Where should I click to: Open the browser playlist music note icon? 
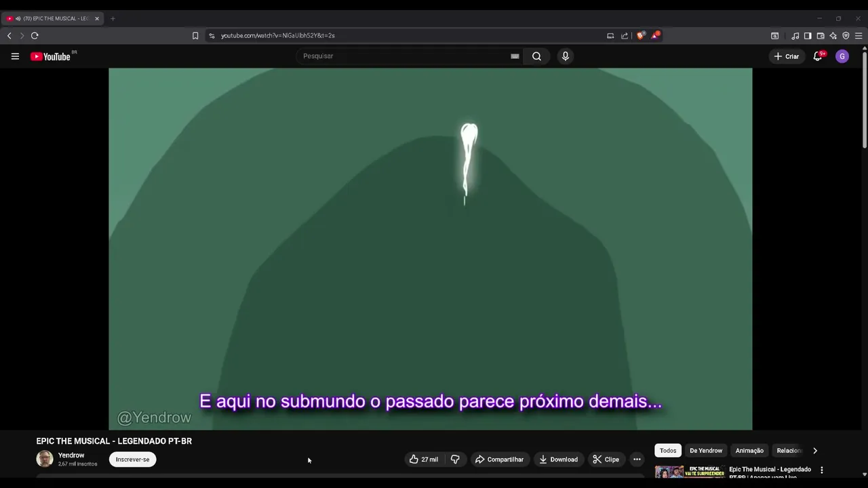pyautogui.click(x=795, y=35)
